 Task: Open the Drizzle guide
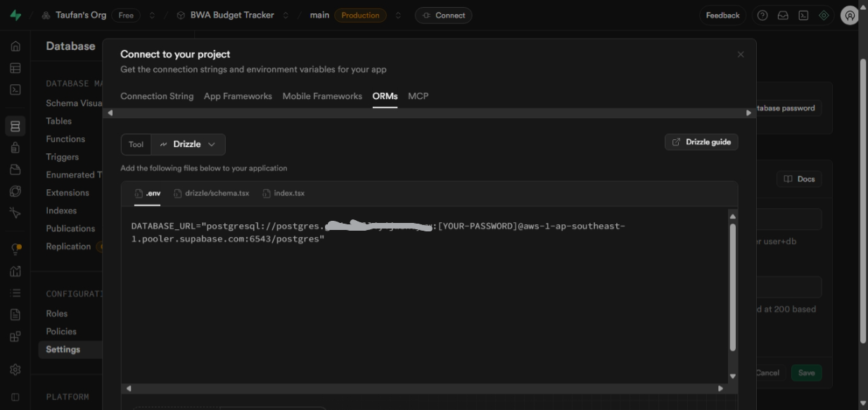[x=701, y=141]
